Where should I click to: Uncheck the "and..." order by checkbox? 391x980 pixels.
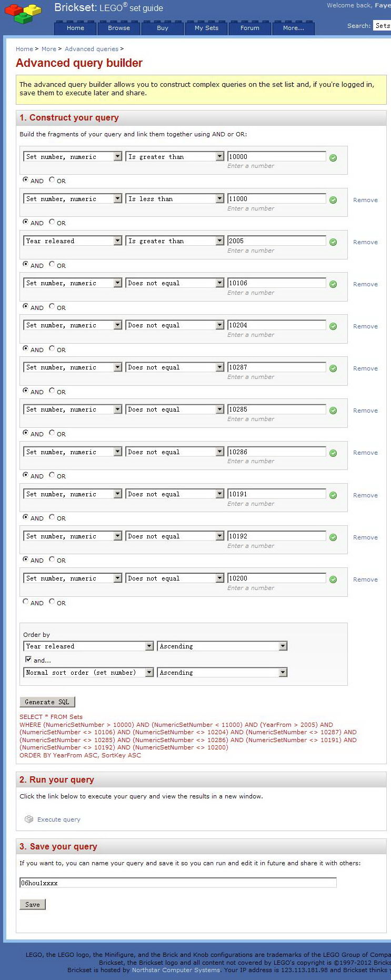[28, 659]
